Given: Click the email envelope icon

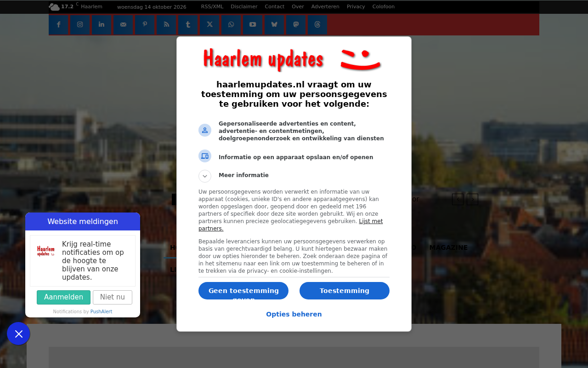Looking at the screenshot, I should pos(123,25).
